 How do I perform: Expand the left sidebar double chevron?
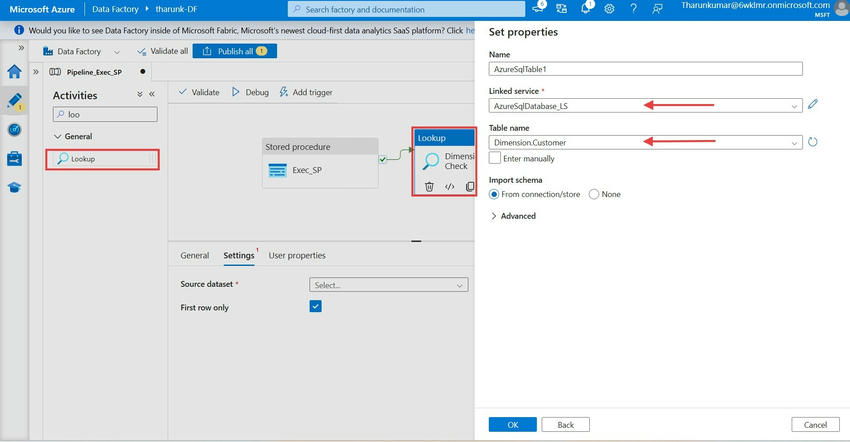[21, 48]
